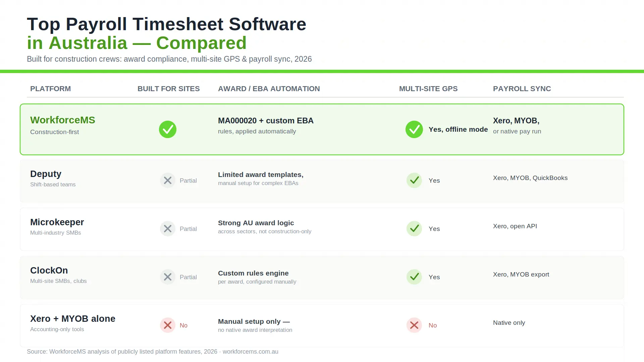
Task: Click 'manual setup for complex EBAs' text
Action: [258, 183]
